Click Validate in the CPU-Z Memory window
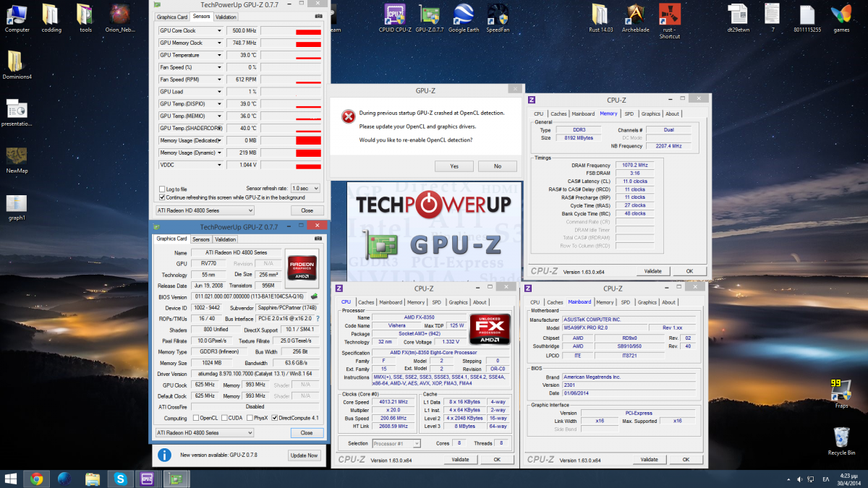Image resolution: width=868 pixels, height=488 pixels. [653, 271]
